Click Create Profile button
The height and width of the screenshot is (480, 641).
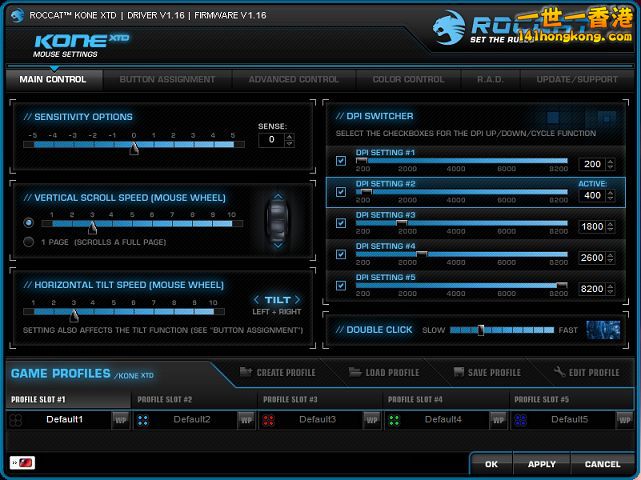click(x=278, y=372)
